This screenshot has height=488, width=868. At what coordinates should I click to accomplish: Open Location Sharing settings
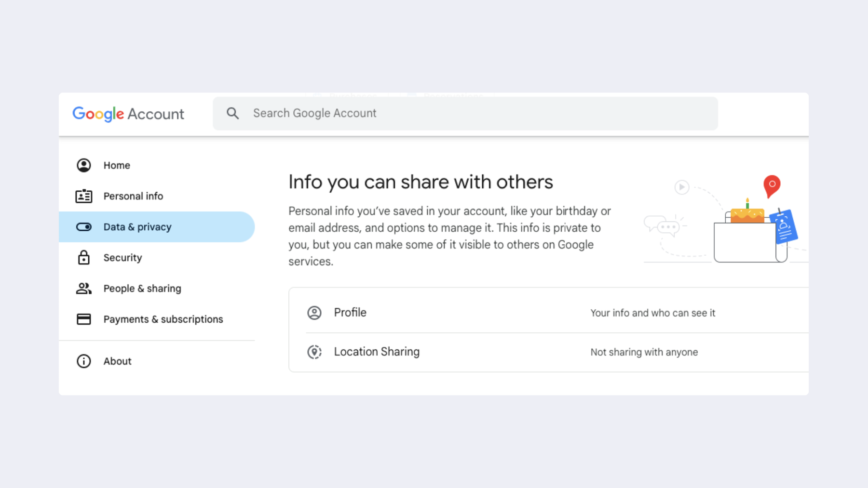point(548,352)
